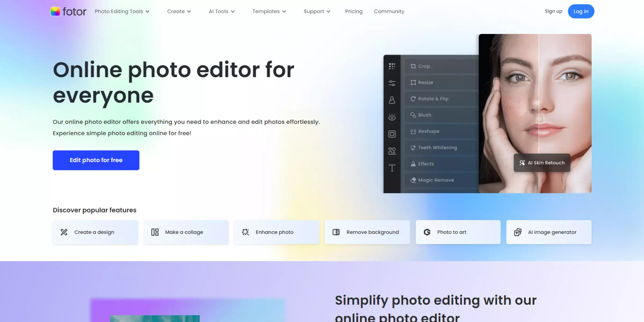Expand the Templates dropdown
Image resolution: width=644 pixels, height=322 pixels.
coord(269,11)
